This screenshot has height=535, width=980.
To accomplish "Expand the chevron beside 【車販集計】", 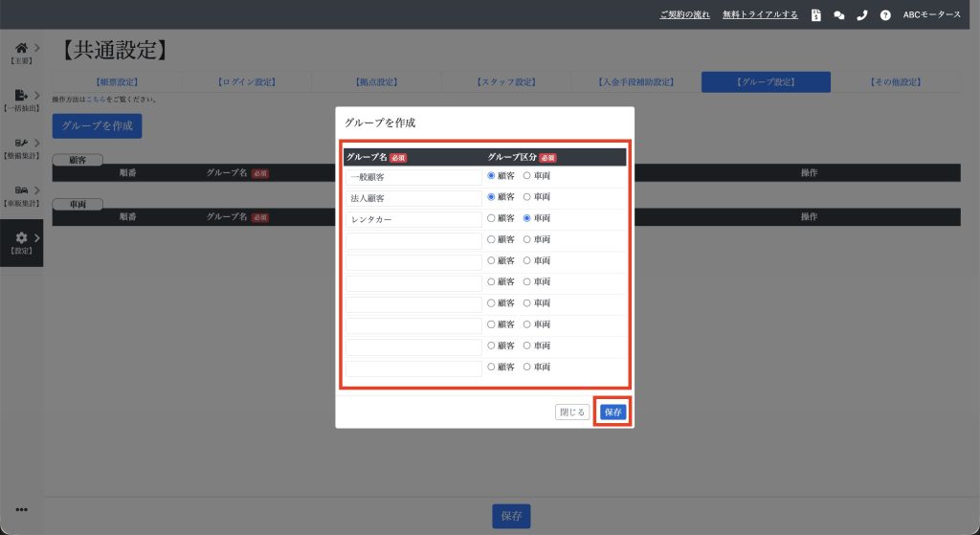I will coord(37,190).
